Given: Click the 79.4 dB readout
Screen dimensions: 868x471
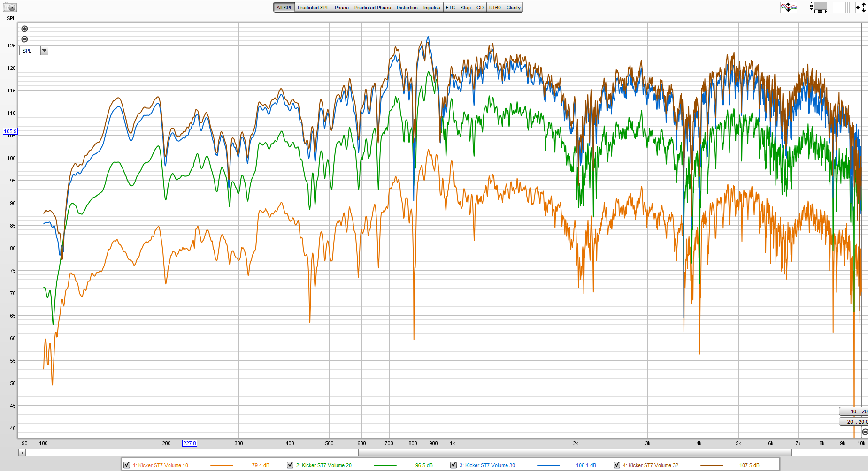Looking at the screenshot, I should point(261,465).
